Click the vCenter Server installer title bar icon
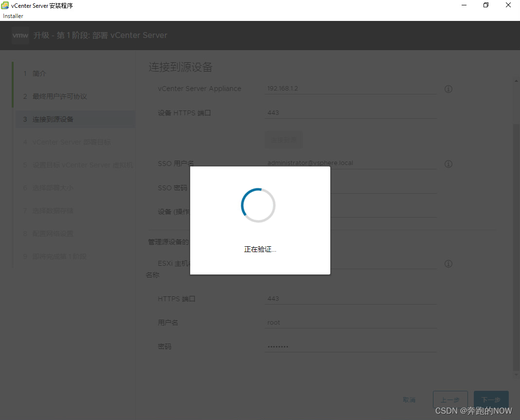This screenshot has width=520, height=420. [5, 5]
